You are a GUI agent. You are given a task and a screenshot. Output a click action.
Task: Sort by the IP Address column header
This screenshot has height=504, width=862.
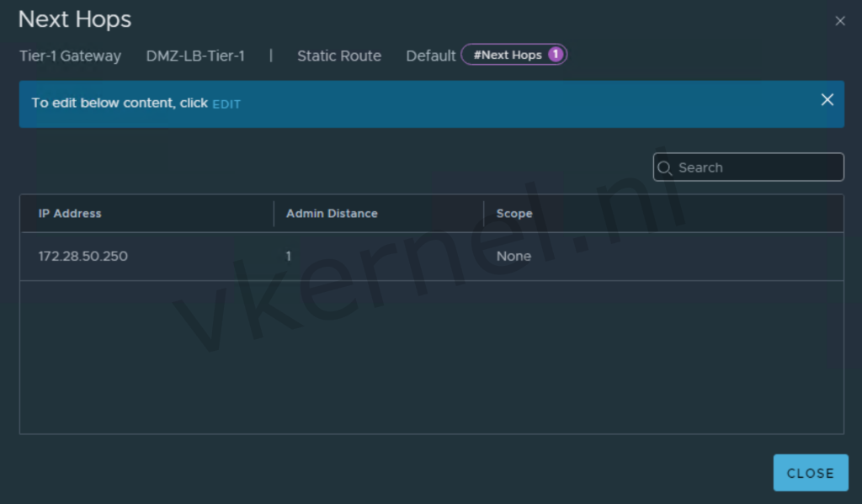pyautogui.click(x=70, y=214)
